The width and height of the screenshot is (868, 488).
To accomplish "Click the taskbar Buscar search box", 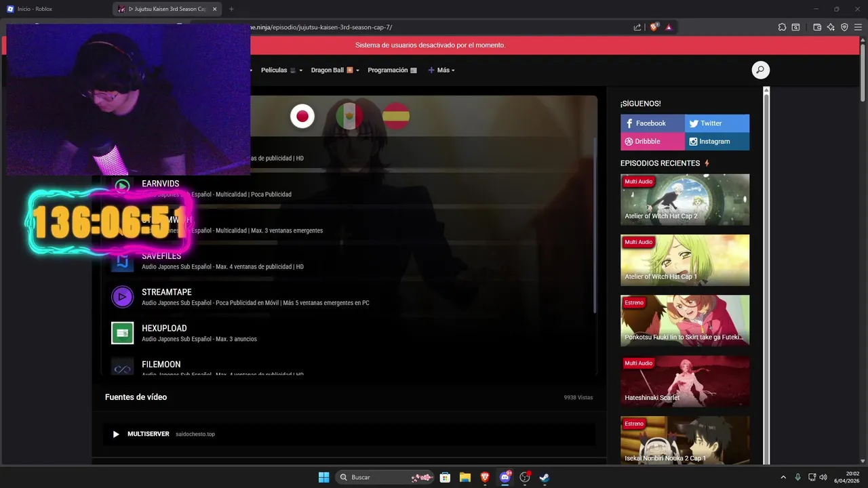I will click(x=384, y=477).
